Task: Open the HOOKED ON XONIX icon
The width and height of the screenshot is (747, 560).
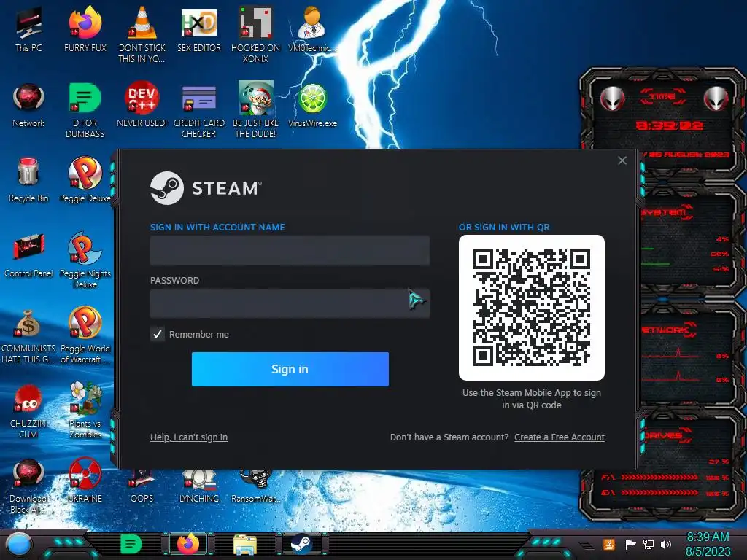Action: click(x=255, y=34)
